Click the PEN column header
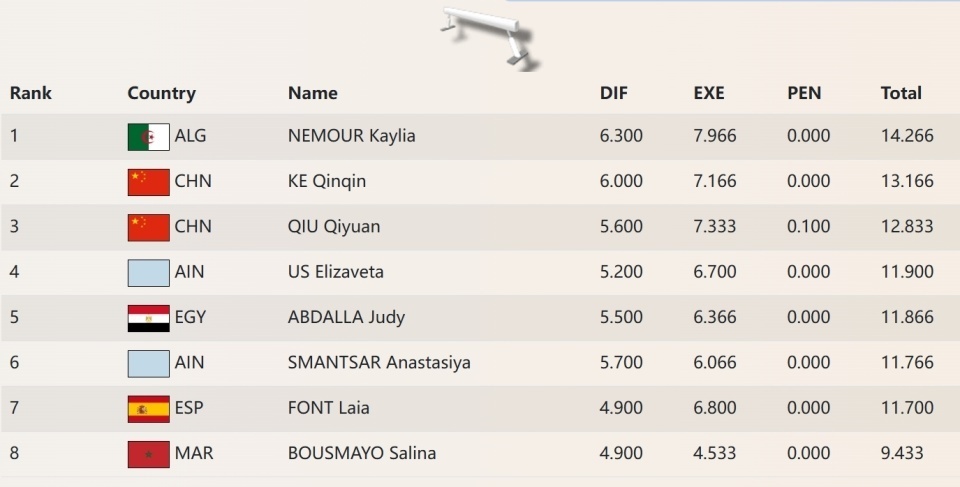 pos(804,93)
